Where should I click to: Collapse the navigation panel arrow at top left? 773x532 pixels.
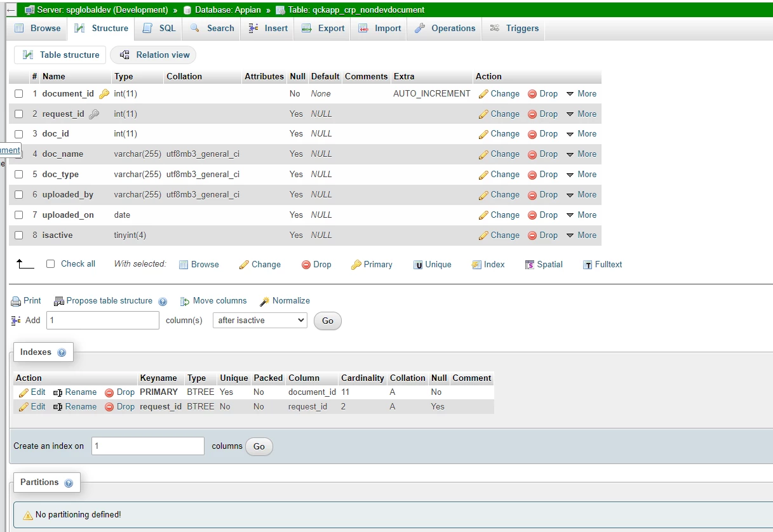coord(11,10)
